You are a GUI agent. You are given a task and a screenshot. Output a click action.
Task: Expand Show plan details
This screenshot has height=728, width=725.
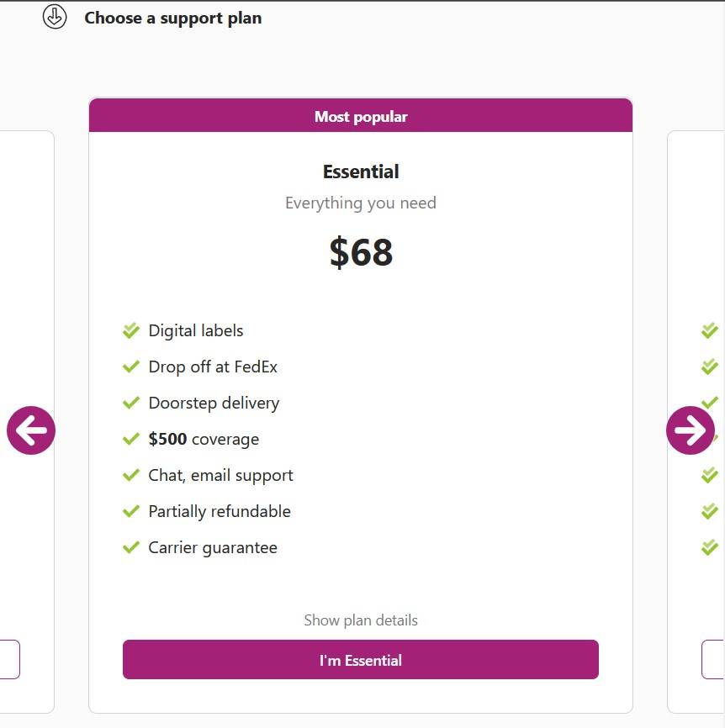[x=361, y=620]
